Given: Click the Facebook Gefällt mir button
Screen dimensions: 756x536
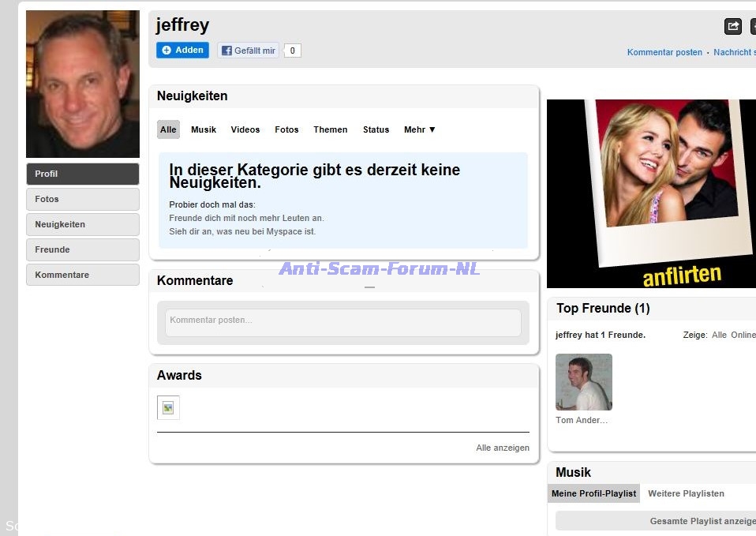Looking at the screenshot, I should [249, 51].
